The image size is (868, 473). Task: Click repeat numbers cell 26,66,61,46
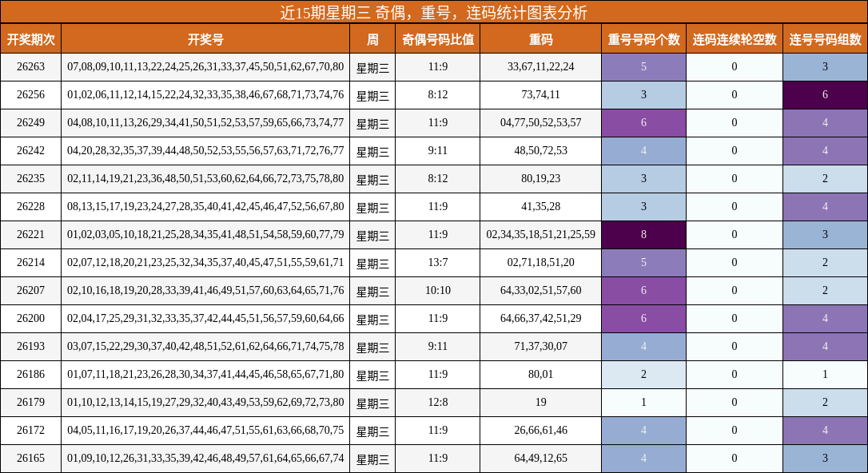541,430
